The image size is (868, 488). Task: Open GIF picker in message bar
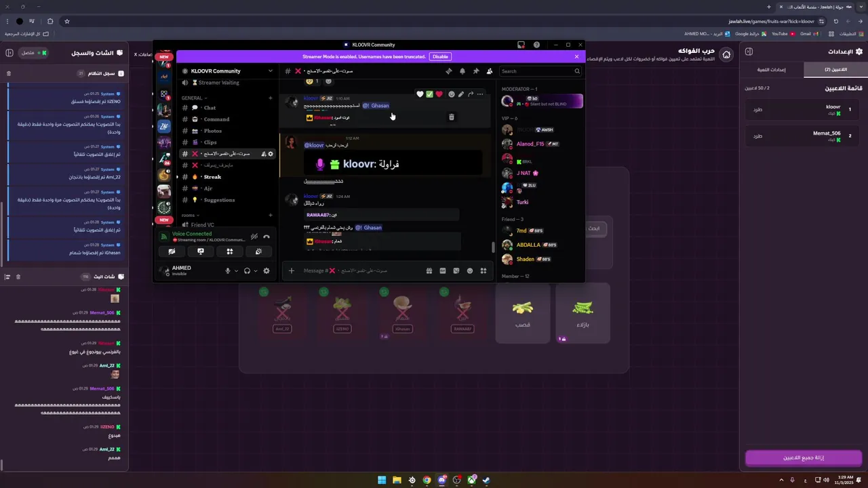pos(443,271)
